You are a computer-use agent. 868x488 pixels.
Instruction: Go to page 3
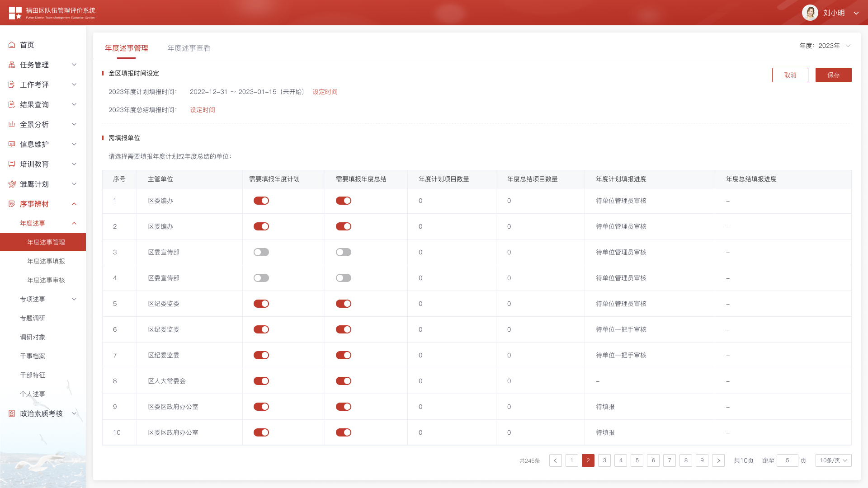tap(604, 460)
